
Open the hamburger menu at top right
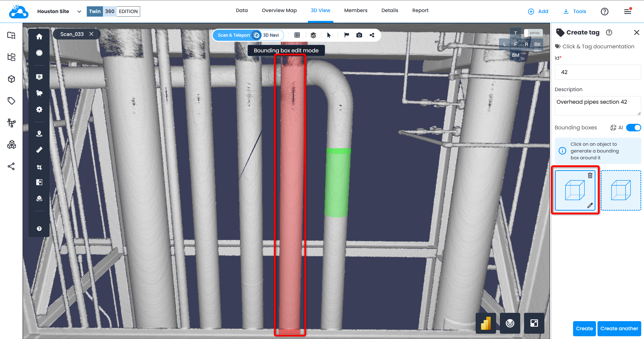(627, 11)
